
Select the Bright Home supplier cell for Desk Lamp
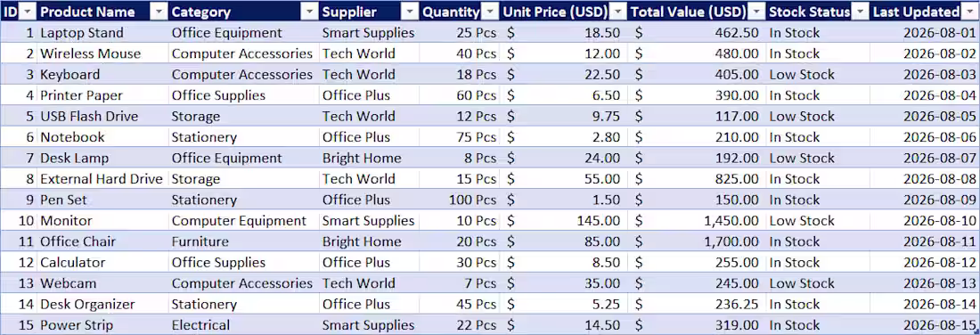369,158
